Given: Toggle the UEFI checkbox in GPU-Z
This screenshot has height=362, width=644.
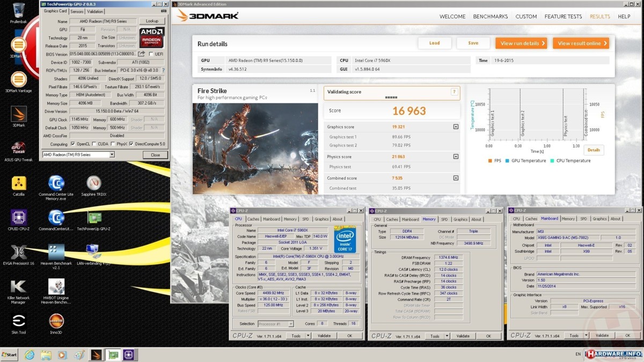Looking at the screenshot, I should [151, 54].
